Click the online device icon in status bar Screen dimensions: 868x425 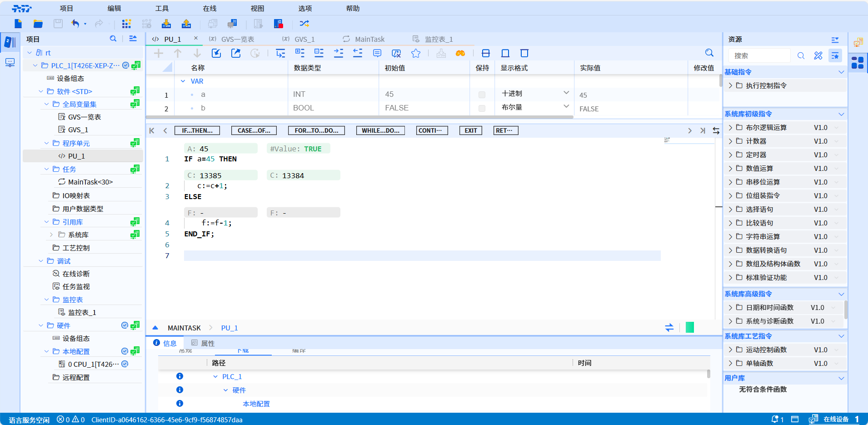pyautogui.click(x=813, y=419)
